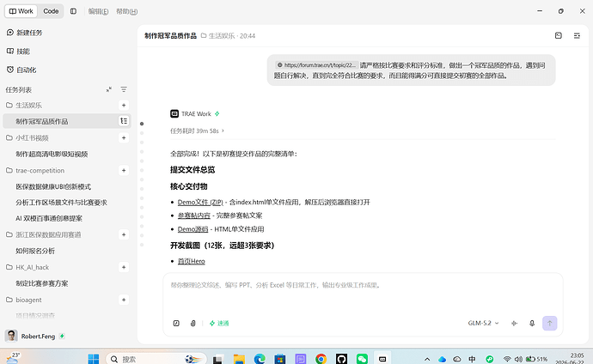
Task: Click the voice waveform icon
Action: 514,323
